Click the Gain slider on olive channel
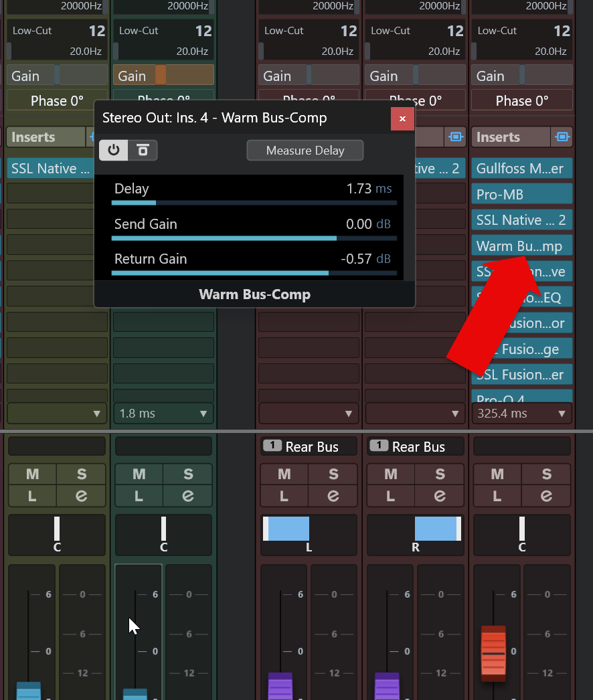593x700 pixels. tap(57, 75)
